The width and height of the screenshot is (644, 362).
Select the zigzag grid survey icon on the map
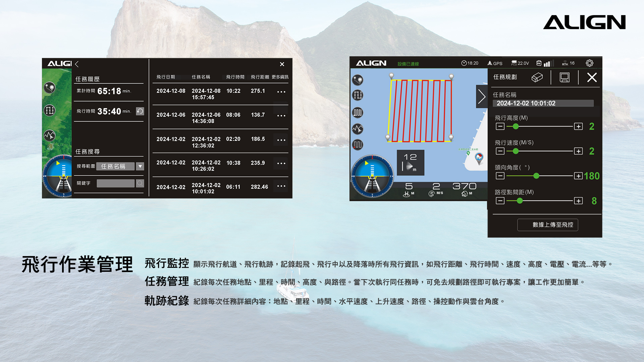point(358,112)
